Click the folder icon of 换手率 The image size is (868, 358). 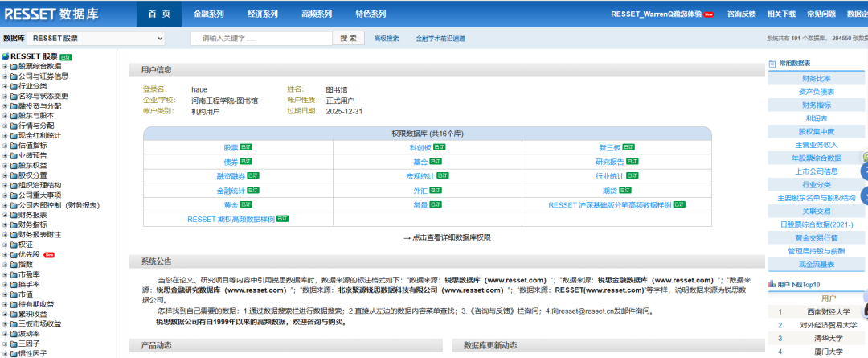pyautogui.click(x=14, y=285)
